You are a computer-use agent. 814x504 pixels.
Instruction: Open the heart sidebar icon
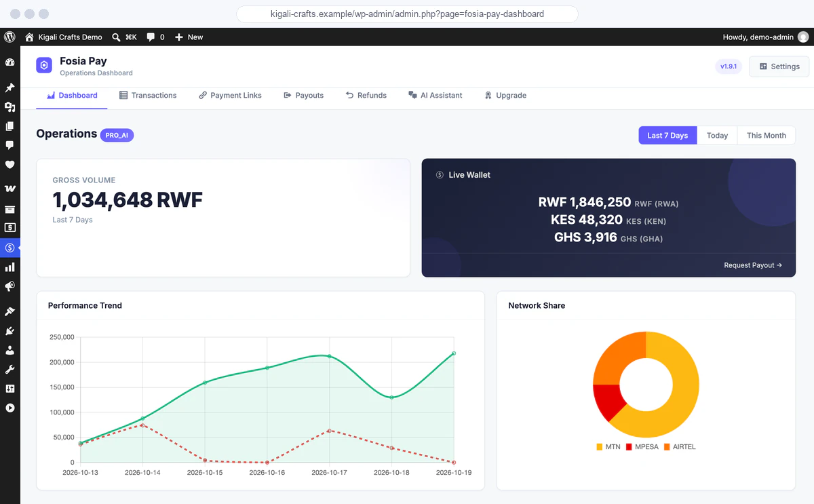click(x=9, y=164)
